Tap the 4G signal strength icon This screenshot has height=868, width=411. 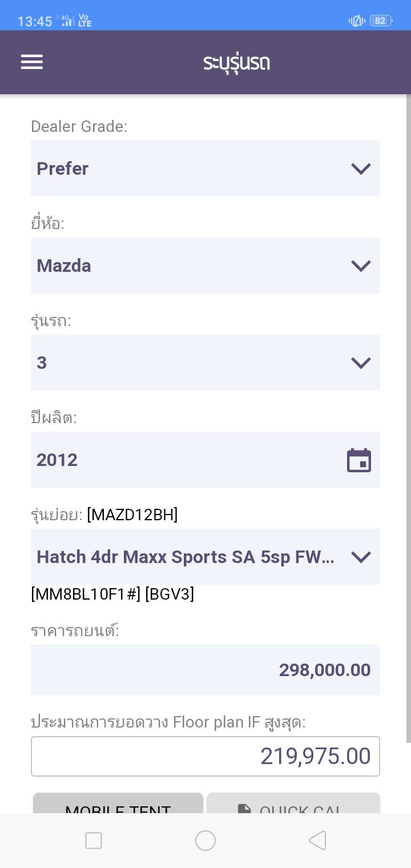[67, 21]
